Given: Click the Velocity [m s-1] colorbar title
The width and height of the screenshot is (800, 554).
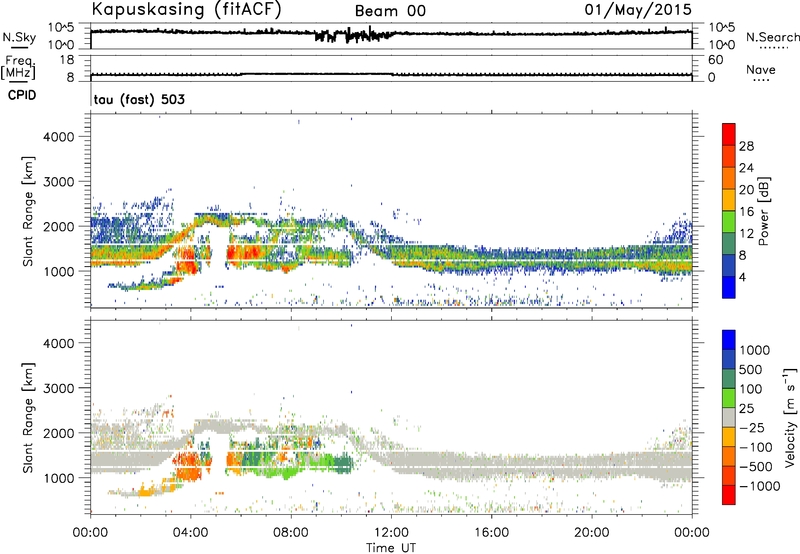Looking at the screenshot, I should [789, 417].
